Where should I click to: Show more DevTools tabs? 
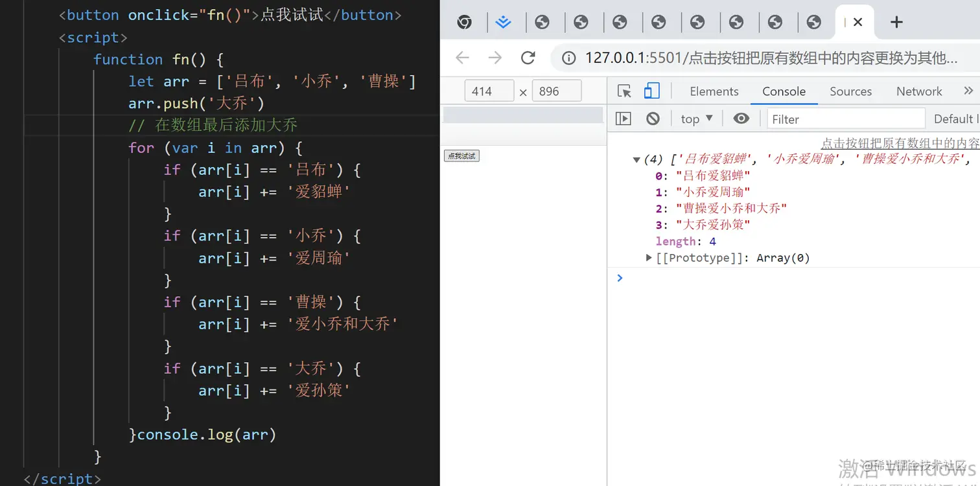[x=968, y=91]
